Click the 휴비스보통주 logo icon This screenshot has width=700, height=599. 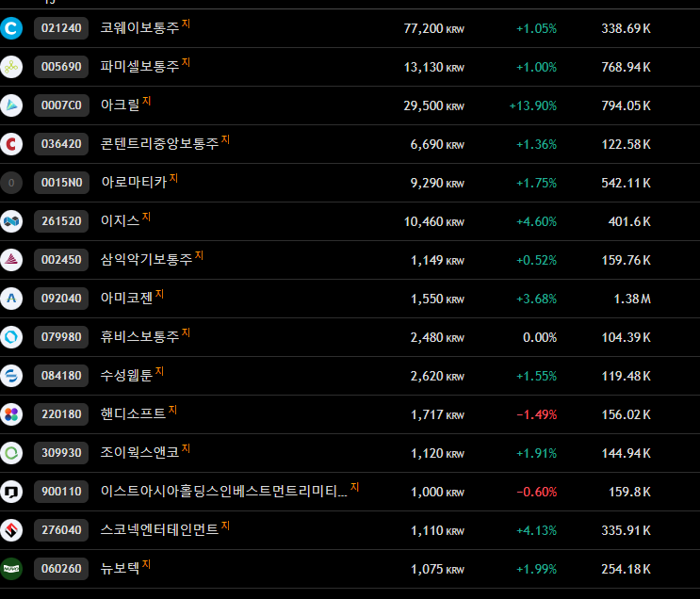(11, 337)
